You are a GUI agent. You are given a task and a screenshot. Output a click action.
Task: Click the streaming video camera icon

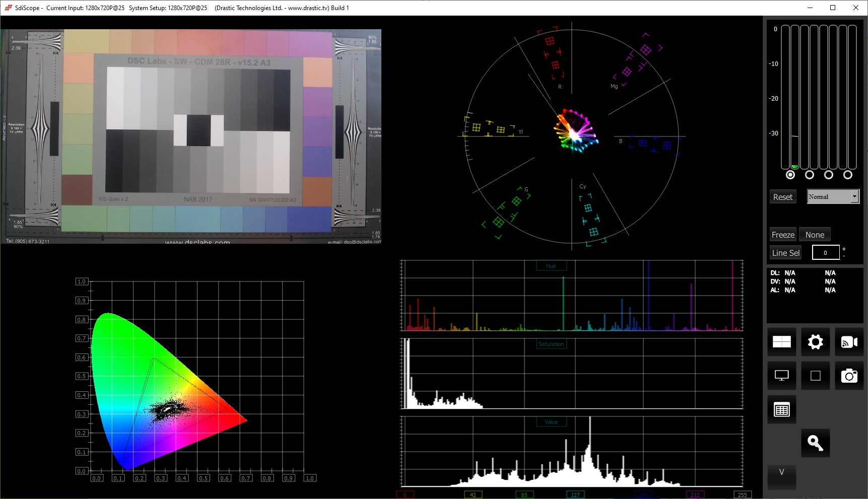point(849,342)
